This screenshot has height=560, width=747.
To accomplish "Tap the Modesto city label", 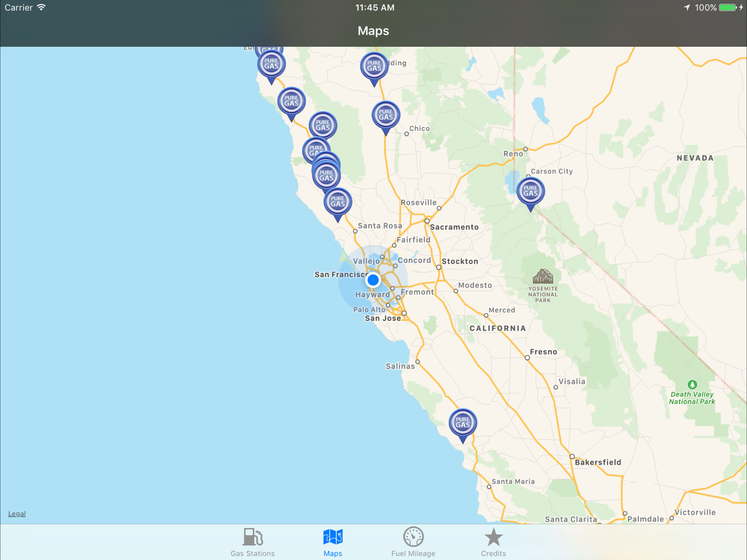I will click(x=475, y=285).
